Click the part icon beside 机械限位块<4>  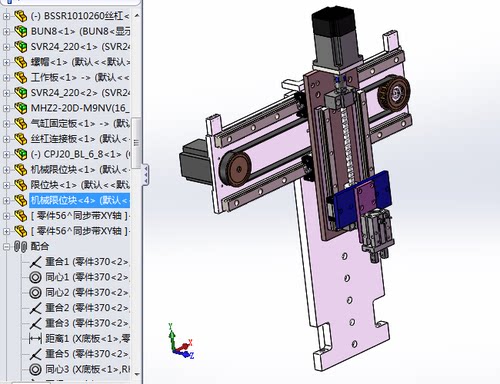(x=21, y=200)
